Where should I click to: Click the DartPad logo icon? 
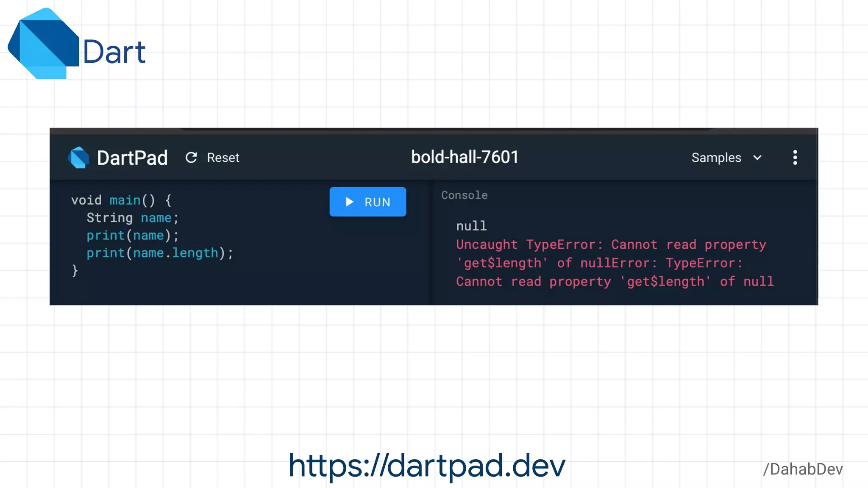pos(78,158)
